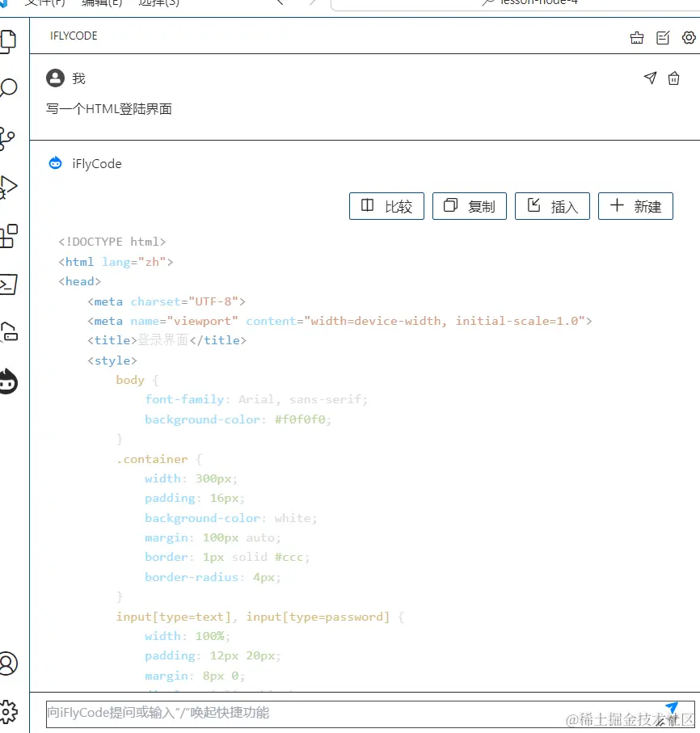This screenshot has height=733, width=700.
Task: Click the <style> tag line
Action: 112,360
